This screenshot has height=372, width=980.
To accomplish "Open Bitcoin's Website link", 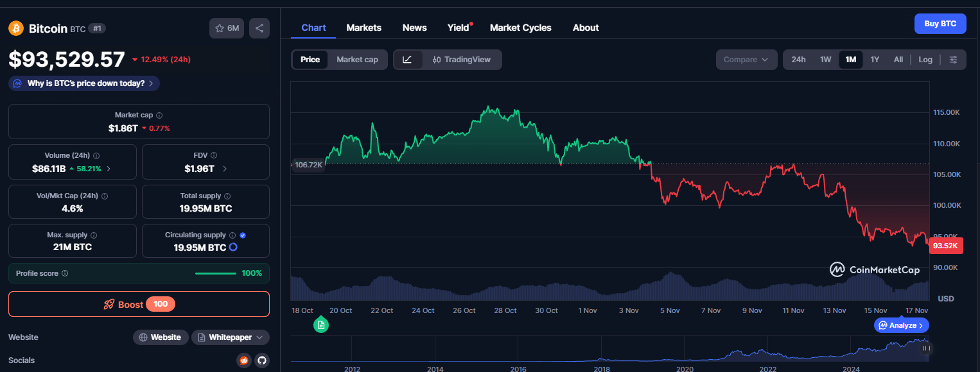I will 160,337.
